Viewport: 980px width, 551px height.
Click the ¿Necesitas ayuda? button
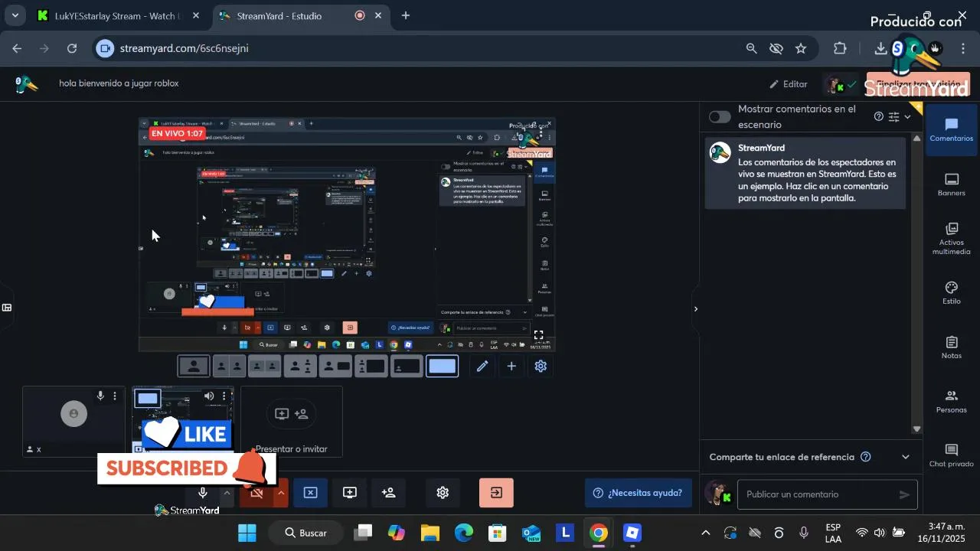(638, 493)
